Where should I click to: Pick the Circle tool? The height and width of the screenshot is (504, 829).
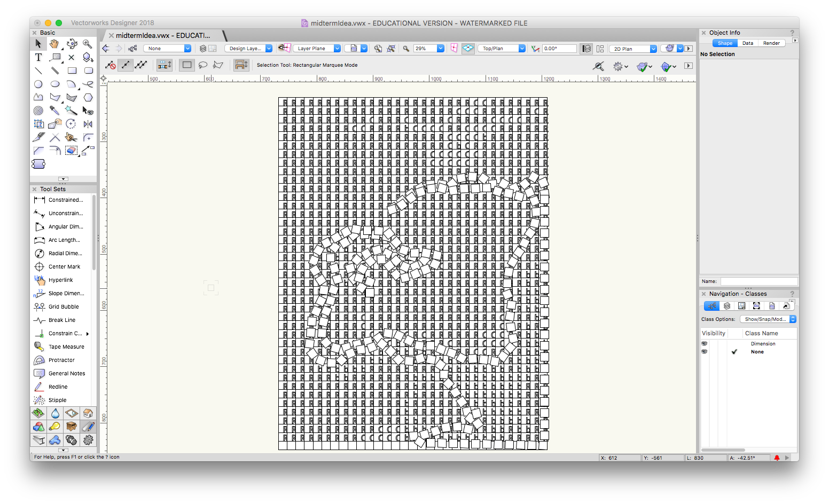point(38,84)
